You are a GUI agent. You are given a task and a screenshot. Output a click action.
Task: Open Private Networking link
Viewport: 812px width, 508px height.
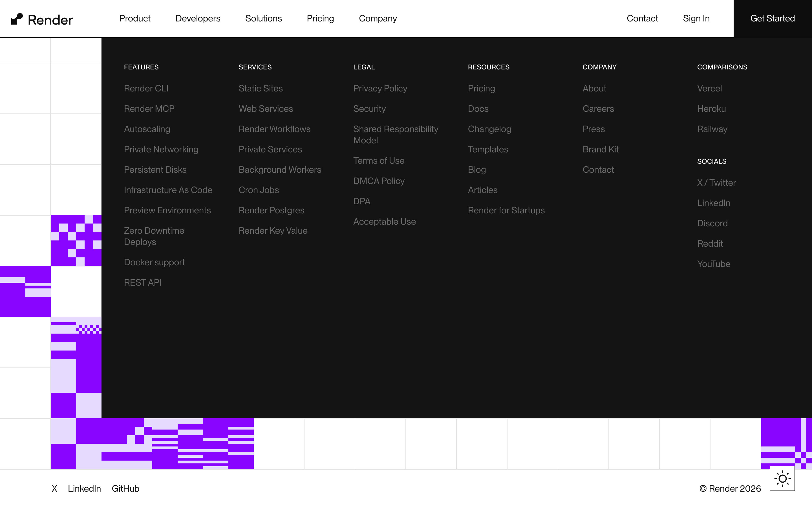point(161,149)
